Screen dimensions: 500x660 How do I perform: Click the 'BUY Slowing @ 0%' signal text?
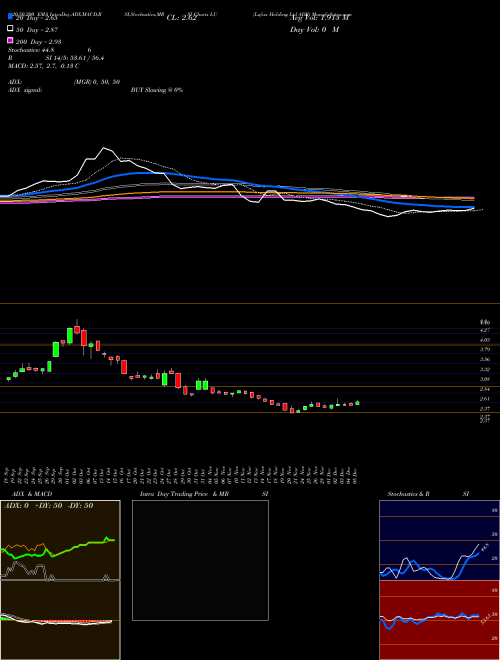coord(157,90)
